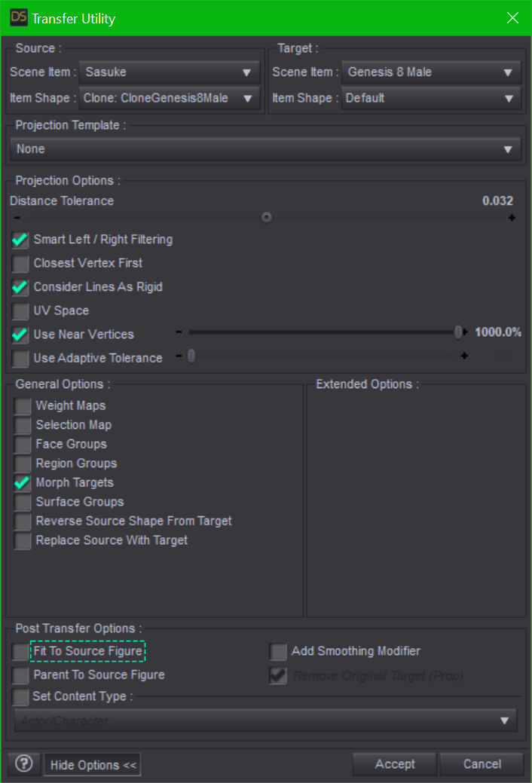The width and height of the screenshot is (532, 783).
Task: Click the Distance Tolerance slider handle
Action: pyautogui.click(x=266, y=217)
